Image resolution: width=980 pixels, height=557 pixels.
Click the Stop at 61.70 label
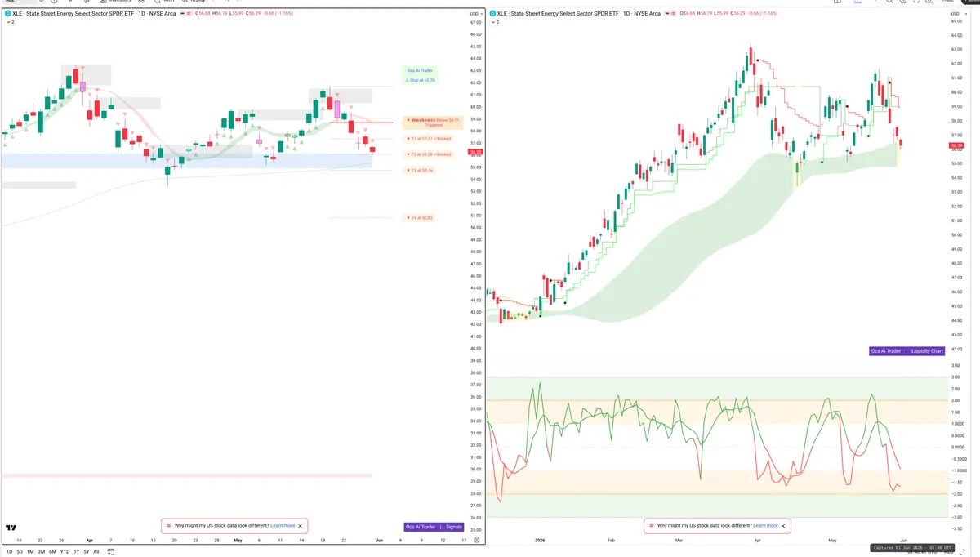pyautogui.click(x=421, y=81)
